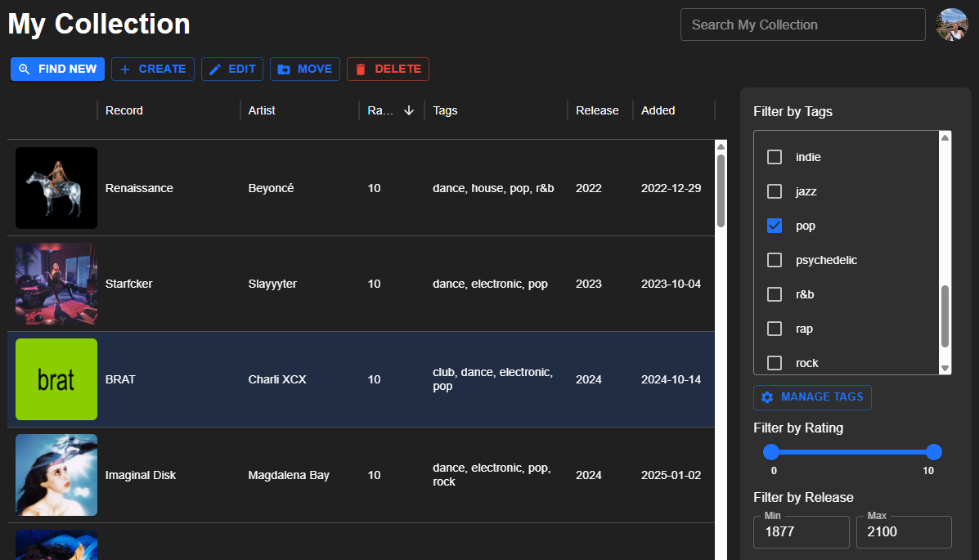Select the Min release year input
979x560 pixels.
(x=801, y=531)
